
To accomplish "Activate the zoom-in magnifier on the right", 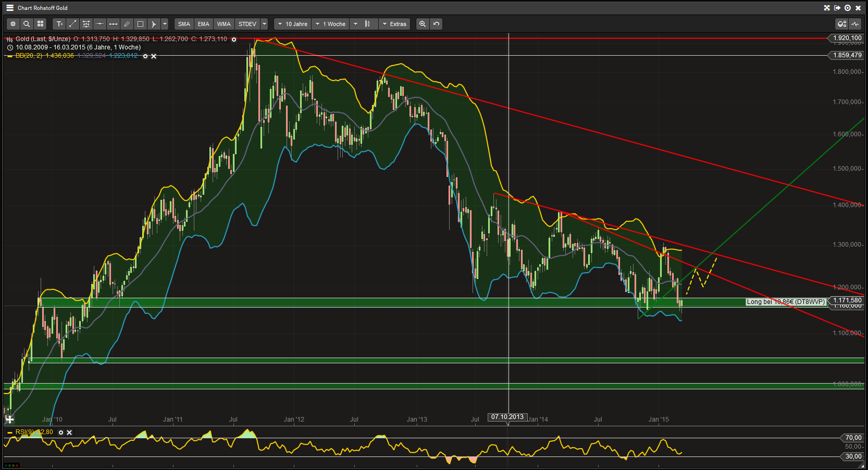I will tap(423, 24).
